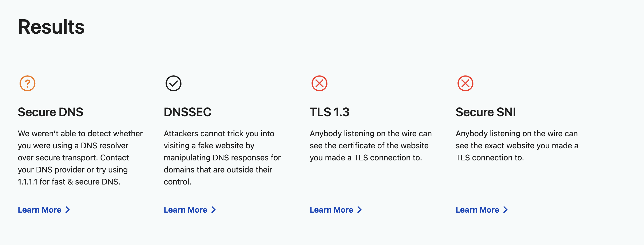Click the Secure DNS description paragraph
This screenshot has width=644, height=245.
click(80, 158)
